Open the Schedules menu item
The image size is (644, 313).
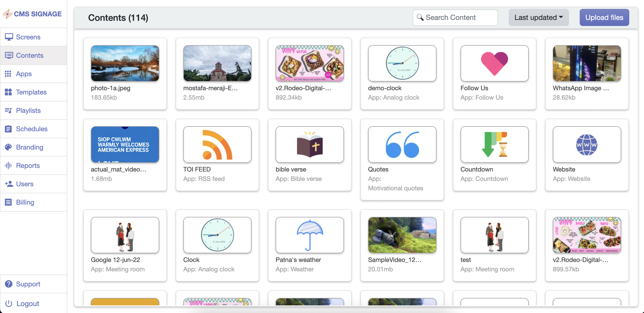(x=32, y=129)
